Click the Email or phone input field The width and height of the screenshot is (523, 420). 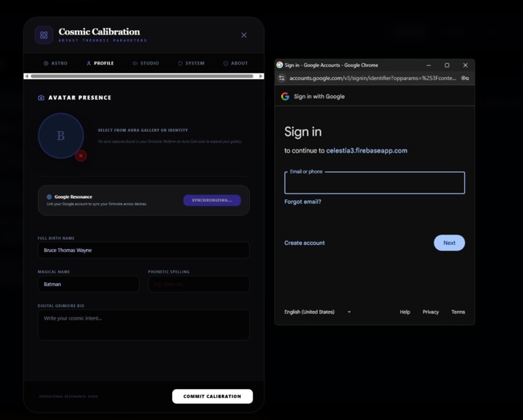pyautogui.click(x=374, y=183)
